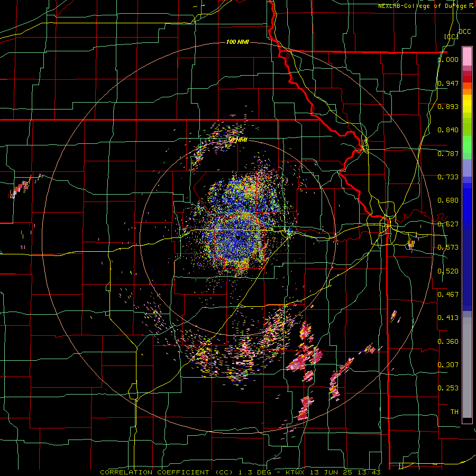
Task: Click the 0.947 scale value
Action: [448, 83]
